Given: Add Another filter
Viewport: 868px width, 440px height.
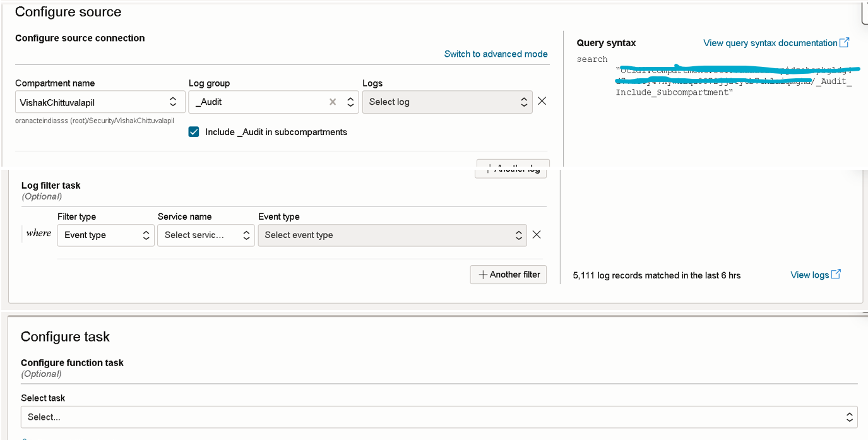Looking at the screenshot, I should 508,275.
